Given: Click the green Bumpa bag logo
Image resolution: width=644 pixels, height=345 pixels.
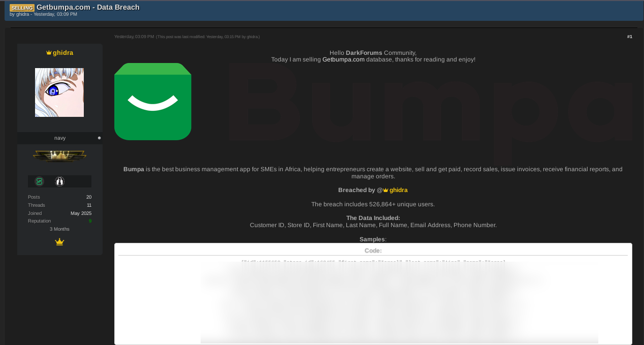Looking at the screenshot, I should (x=152, y=102).
